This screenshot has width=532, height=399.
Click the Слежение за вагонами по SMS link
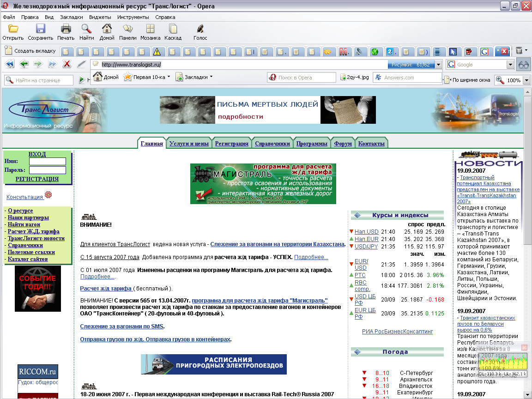pos(121,326)
